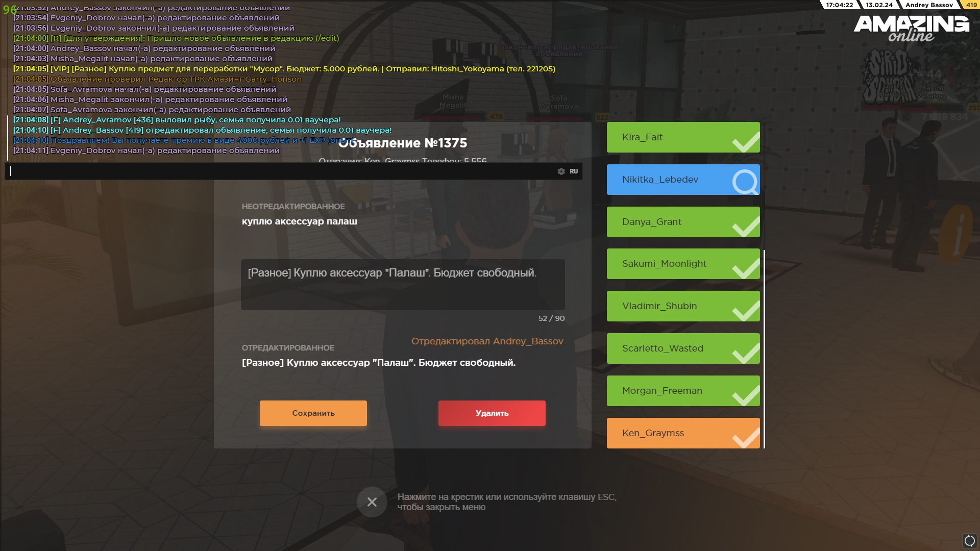Click the magnifier icon on Nikitka_Lebedev
The image size is (980, 551).
[745, 181]
